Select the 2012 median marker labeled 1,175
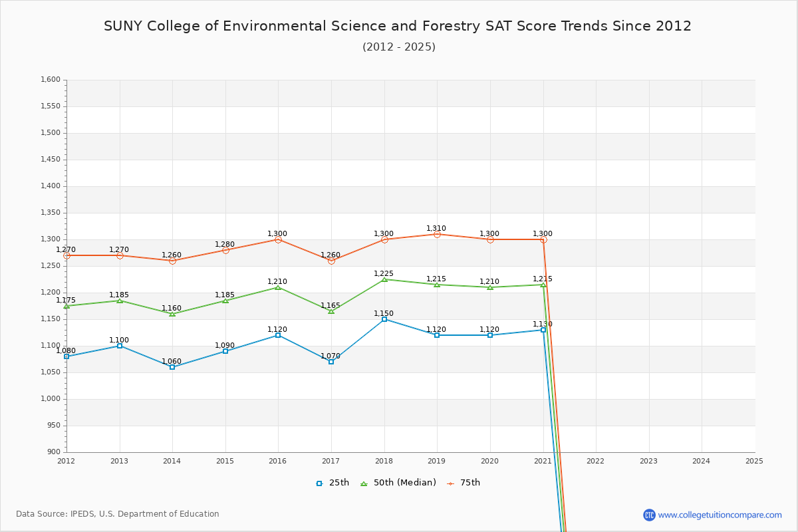The image size is (798, 532). [x=66, y=306]
